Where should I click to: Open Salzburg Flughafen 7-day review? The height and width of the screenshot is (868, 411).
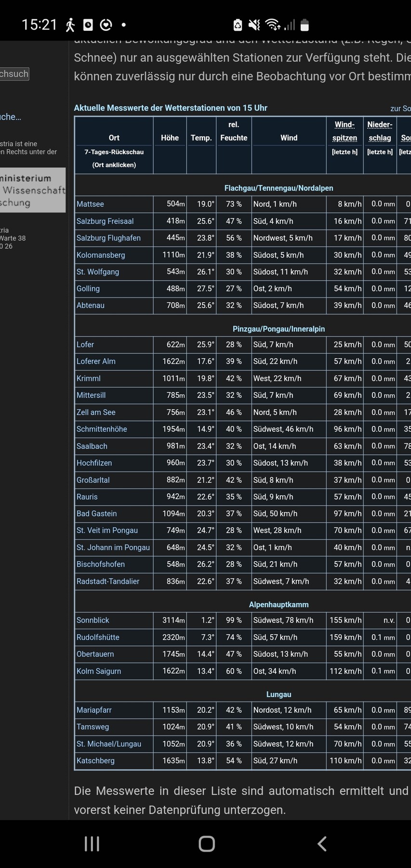(x=108, y=238)
